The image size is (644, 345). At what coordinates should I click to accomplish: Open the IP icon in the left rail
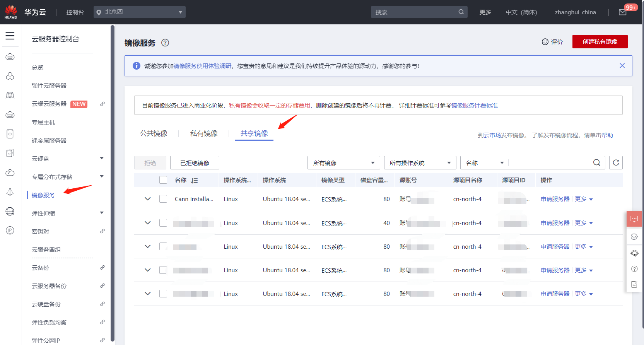pos(10,231)
